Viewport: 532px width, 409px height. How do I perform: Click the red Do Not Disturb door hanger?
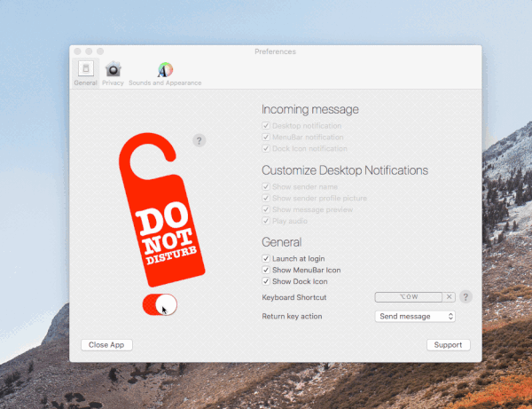[162, 209]
